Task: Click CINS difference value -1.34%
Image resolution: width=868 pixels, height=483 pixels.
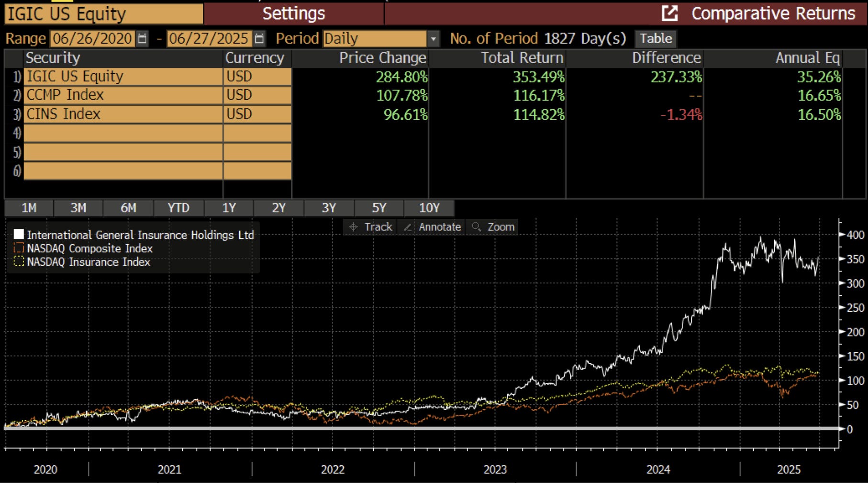Action: (x=681, y=114)
